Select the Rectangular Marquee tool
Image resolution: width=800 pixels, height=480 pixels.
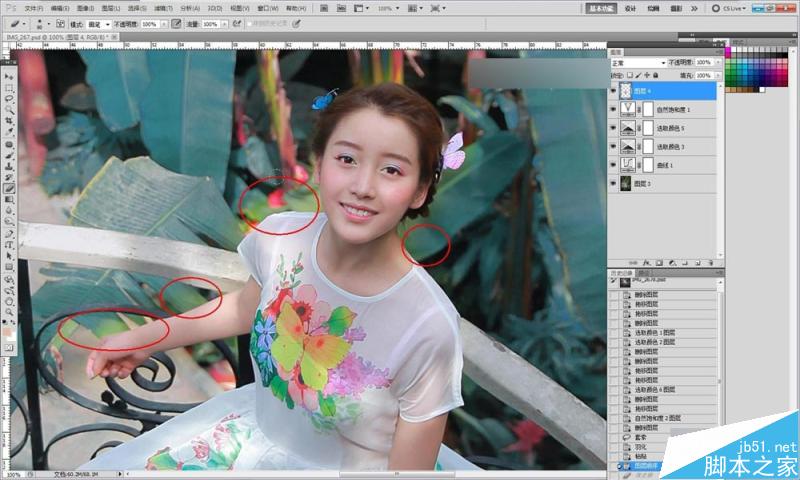click(x=9, y=88)
